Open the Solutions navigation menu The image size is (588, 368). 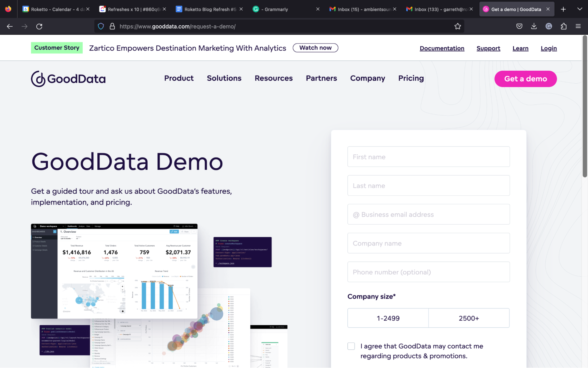[224, 78]
